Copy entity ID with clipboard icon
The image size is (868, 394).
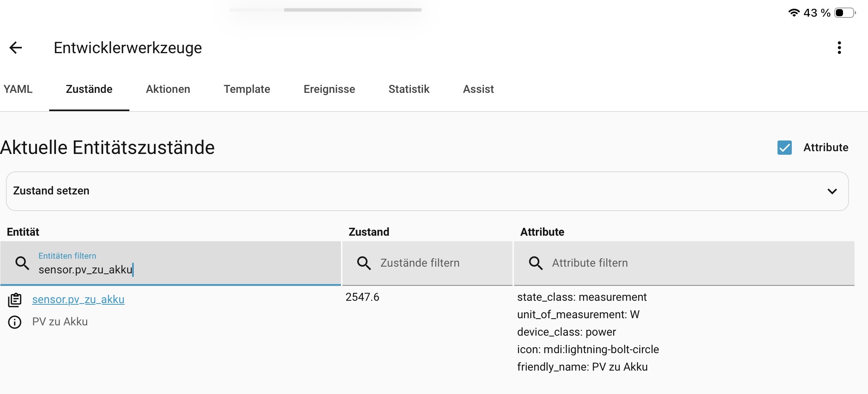pyautogui.click(x=15, y=300)
